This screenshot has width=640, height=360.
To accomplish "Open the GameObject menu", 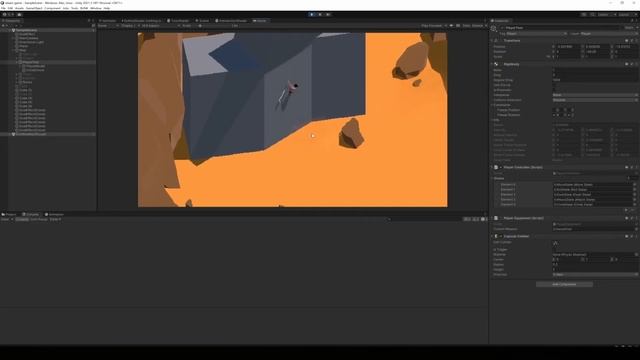I will point(34,8).
